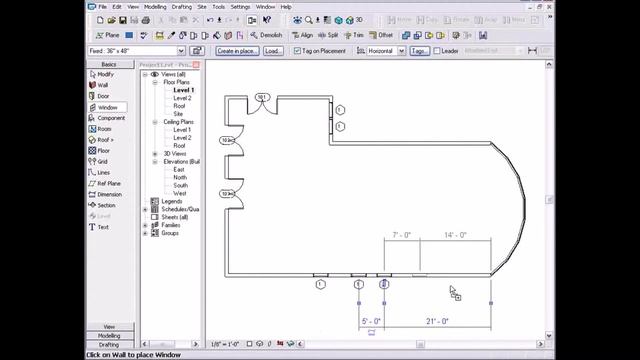
Task: Select the Dimension tool in Basics
Action: [x=105, y=194]
